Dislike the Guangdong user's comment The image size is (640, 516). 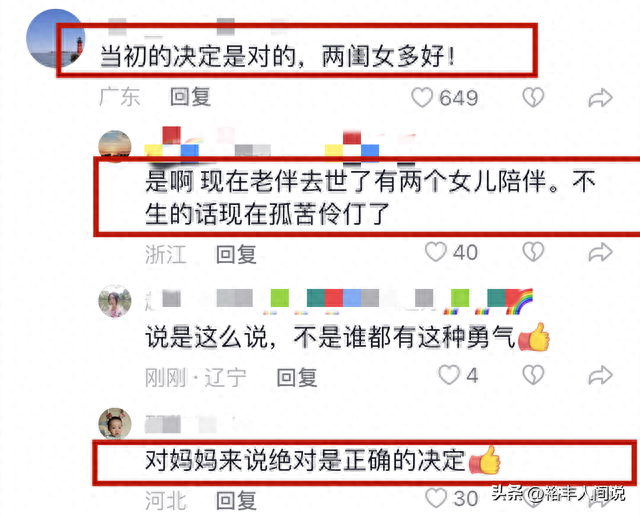[533, 98]
